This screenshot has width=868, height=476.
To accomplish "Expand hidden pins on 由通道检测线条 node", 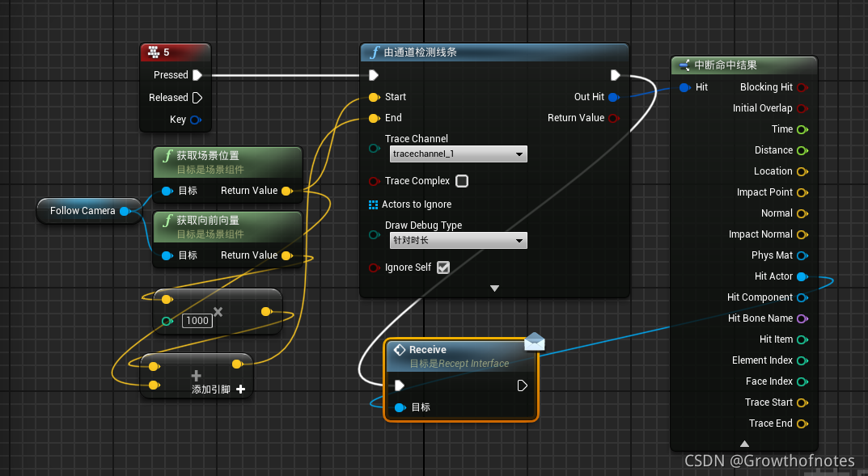I will point(493,288).
